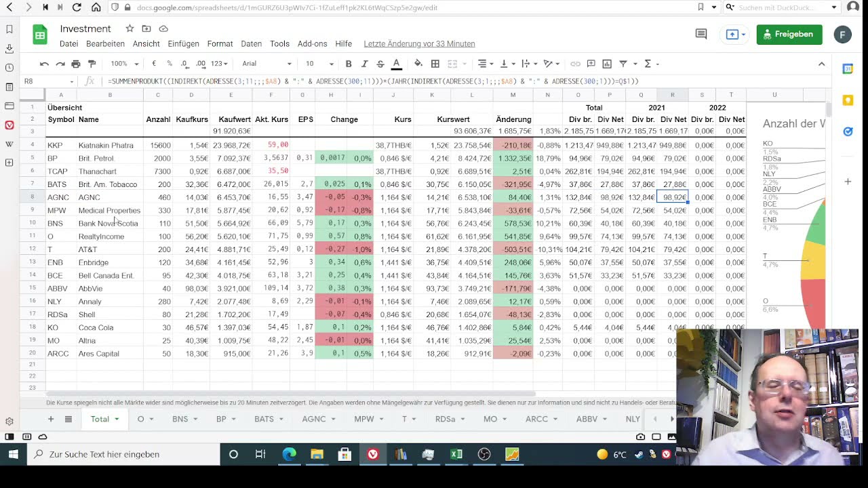Open the number format 123 dropdown
Screen dimensions: 868x488
219,64
